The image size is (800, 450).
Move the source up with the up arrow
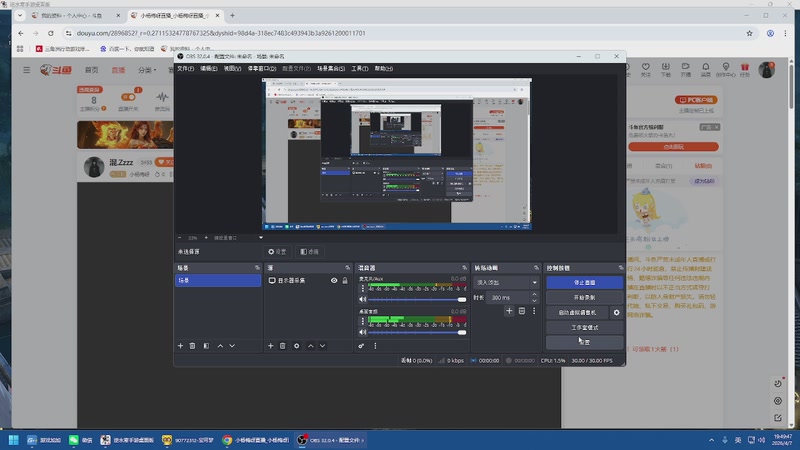tap(310, 346)
